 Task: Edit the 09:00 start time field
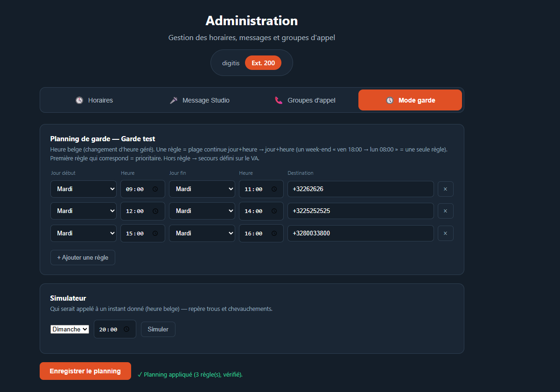[143, 189]
